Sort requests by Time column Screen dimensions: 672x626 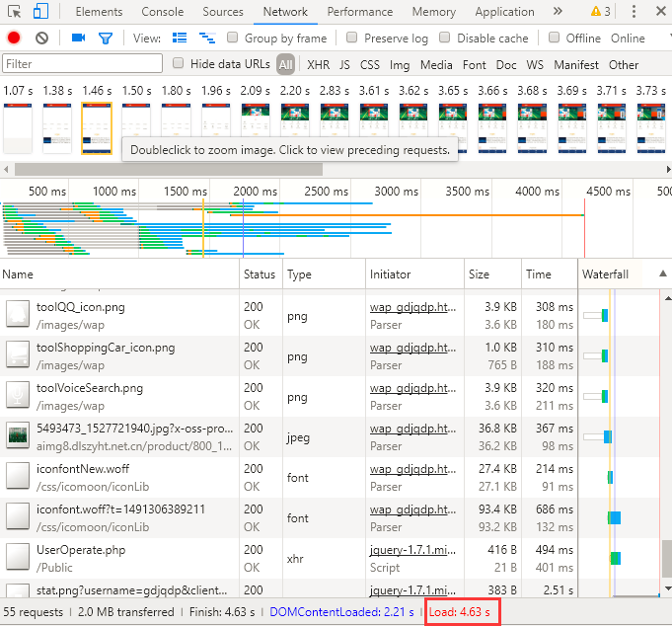tap(550, 274)
